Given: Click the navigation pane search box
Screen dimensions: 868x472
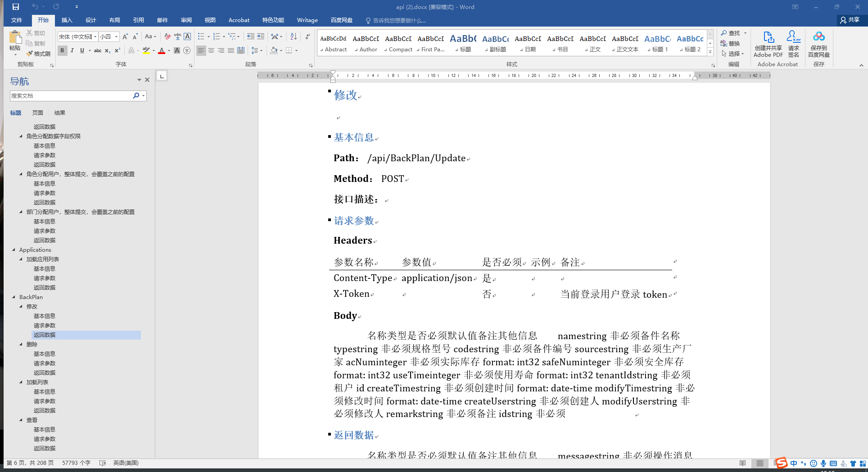Looking at the screenshot, I should (x=72, y=95).
